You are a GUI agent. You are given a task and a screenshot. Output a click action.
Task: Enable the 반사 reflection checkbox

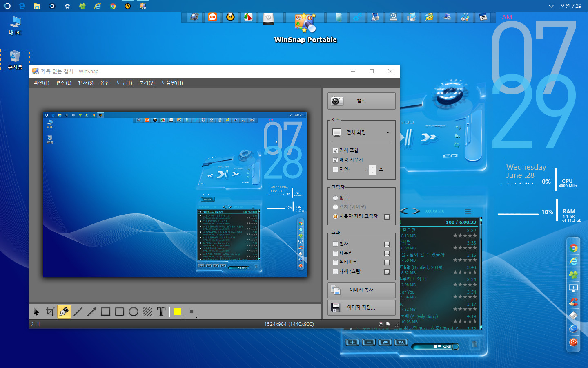(x=335, y=244)
